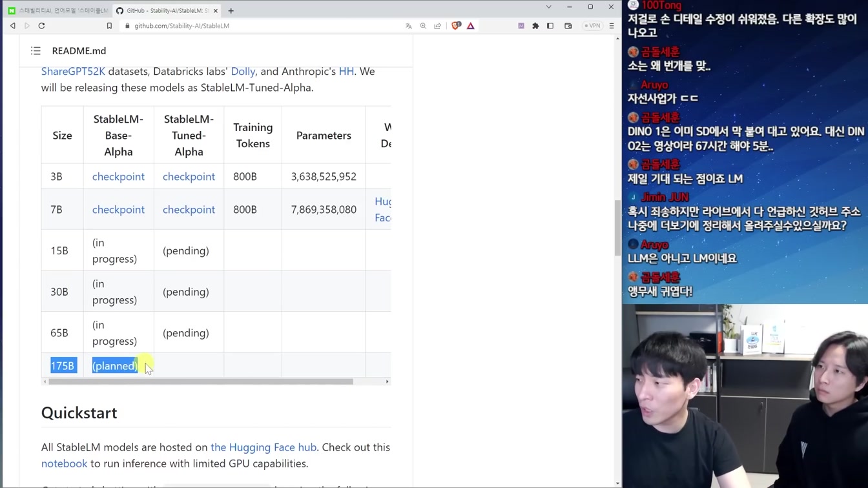This screenshot has width=868, height=488.
Task: Click the page scrollbar up arrow
Action: point(617,39)
